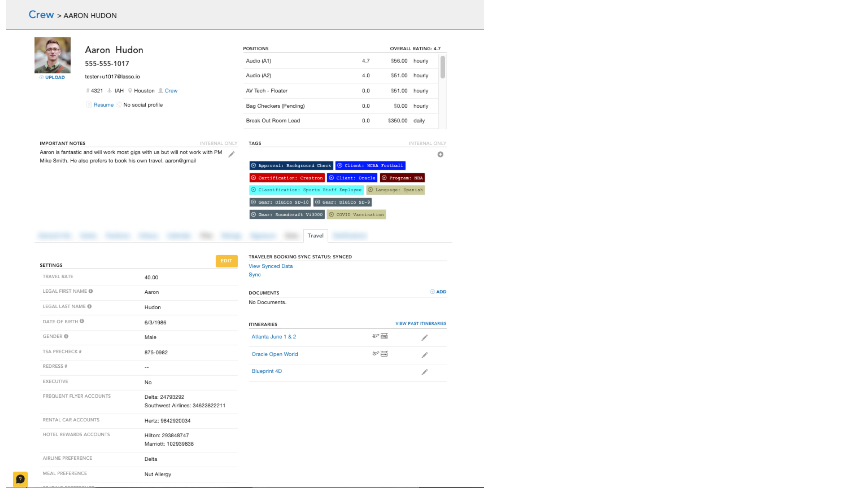
Task: Show info for Legal Last Name
Action: 89,306
